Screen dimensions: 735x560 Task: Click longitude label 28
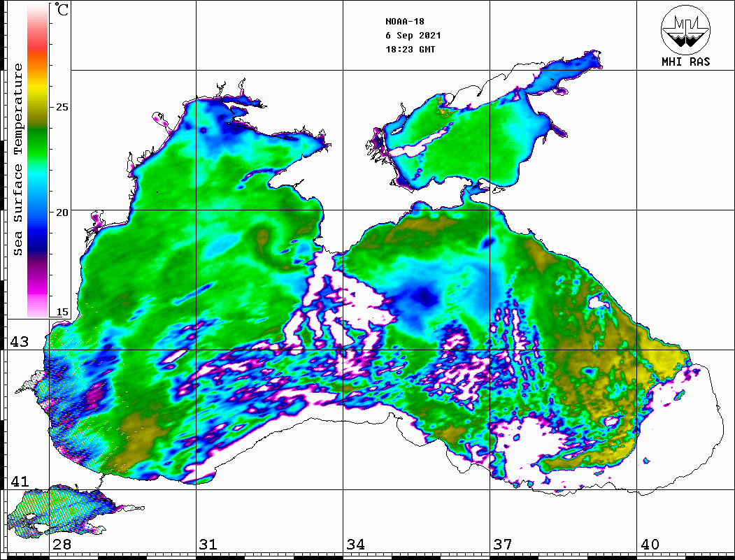[62, 545]
